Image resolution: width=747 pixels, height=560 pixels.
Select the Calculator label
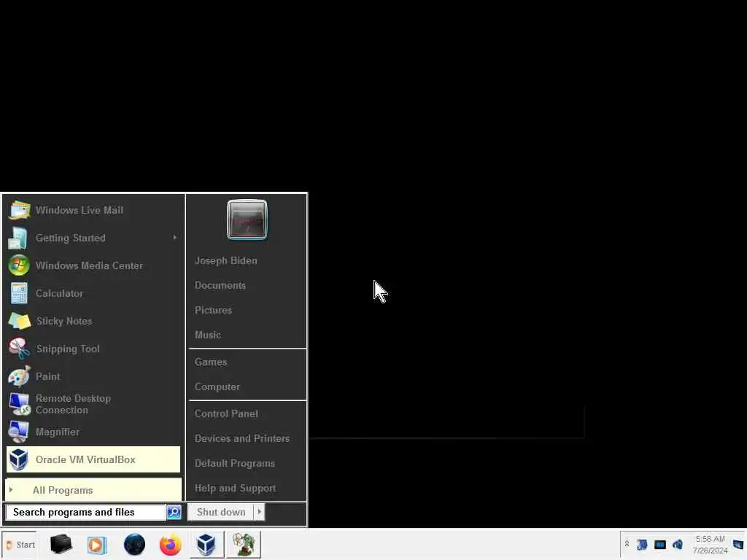click(59, 293)
